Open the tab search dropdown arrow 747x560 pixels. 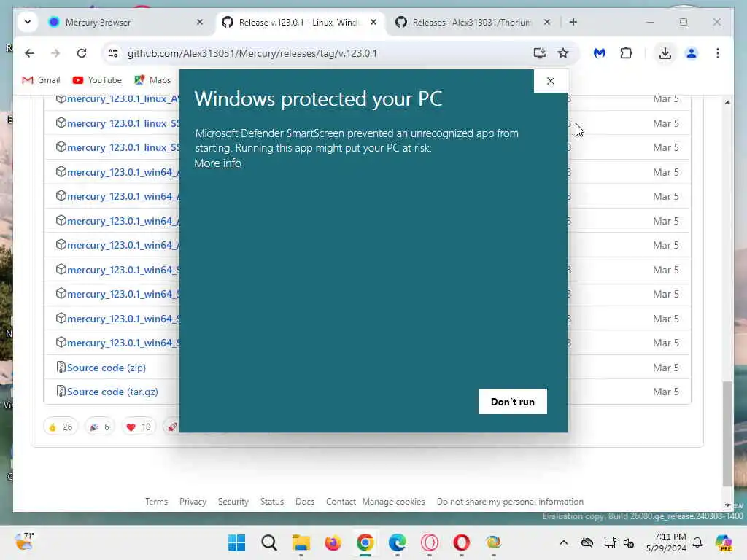(28, 22)
